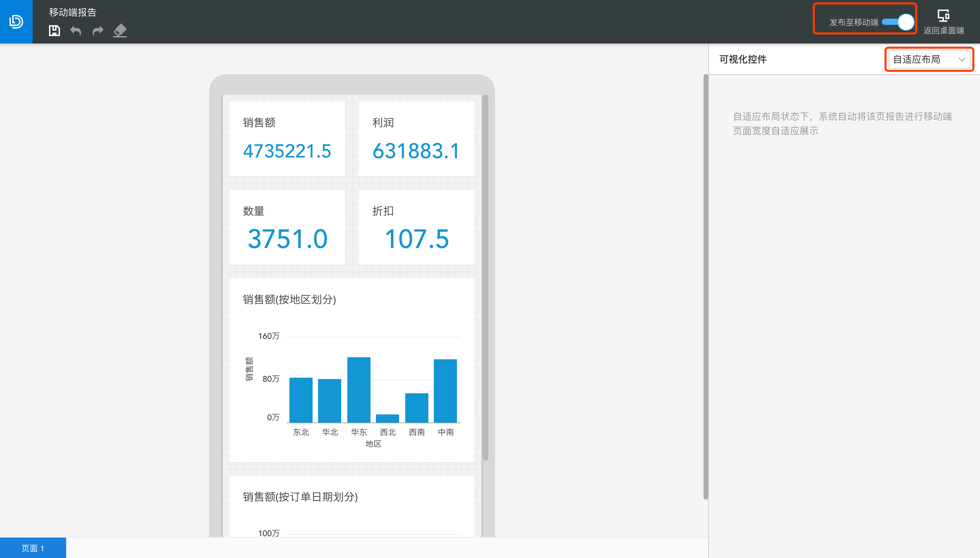Click the 西北 bar in the chart
The height and width of the screenshot is (558, 980).
(x=388, y=419)
